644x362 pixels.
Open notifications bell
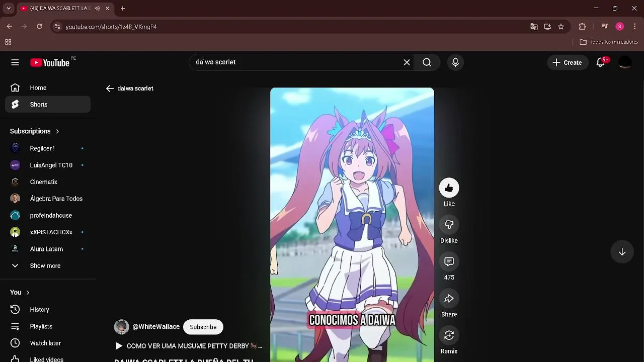pos(601,62)
